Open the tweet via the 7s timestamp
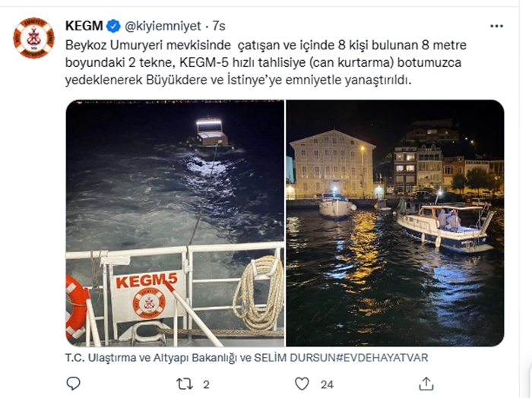 [219, 26]
